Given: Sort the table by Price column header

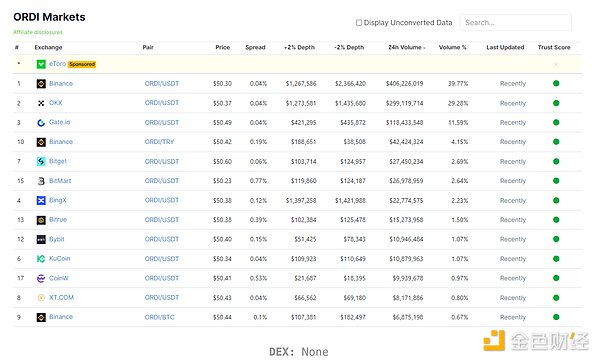Looking at the screenshot, I should (222, 47).
